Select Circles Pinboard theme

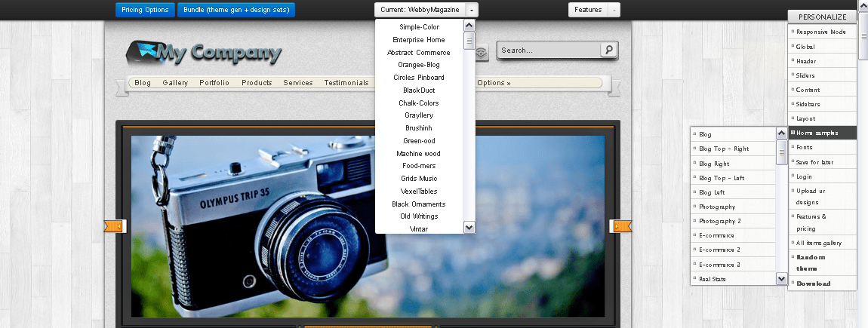(x=419, y=78)
